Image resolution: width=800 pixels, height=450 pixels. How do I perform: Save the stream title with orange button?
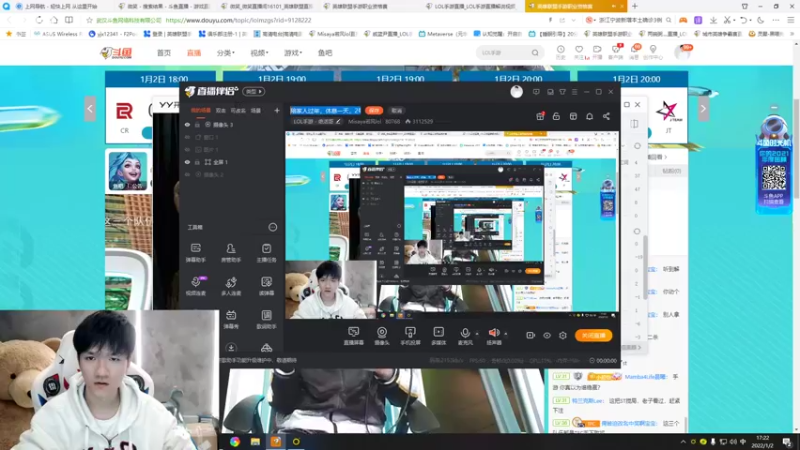coord(374,110)
